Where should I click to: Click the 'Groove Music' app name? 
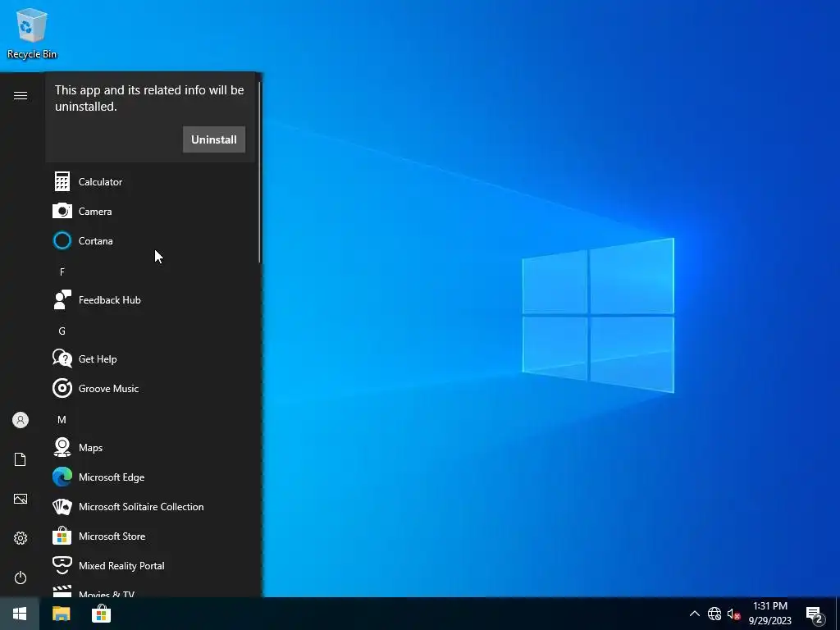point(109,388)
